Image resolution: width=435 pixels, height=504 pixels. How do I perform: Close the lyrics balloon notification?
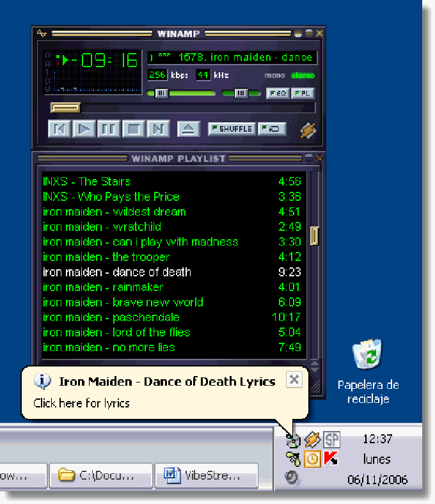coord(294,379)
